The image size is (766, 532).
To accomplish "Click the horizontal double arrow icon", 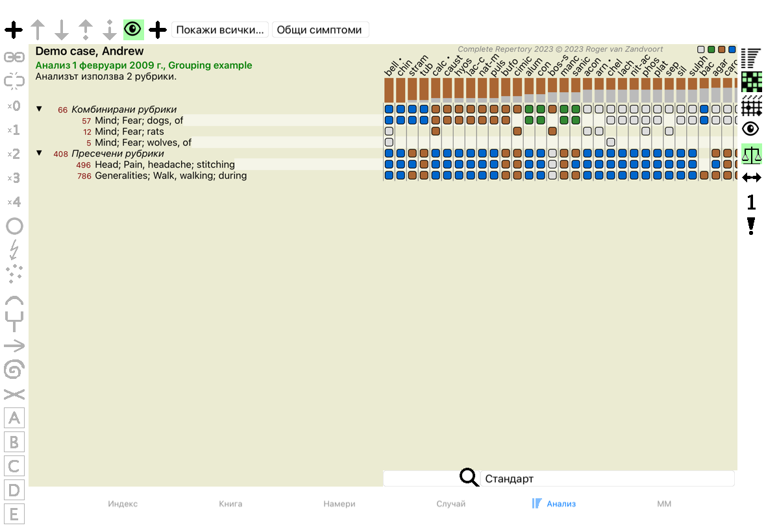I will tap(751, 177).
